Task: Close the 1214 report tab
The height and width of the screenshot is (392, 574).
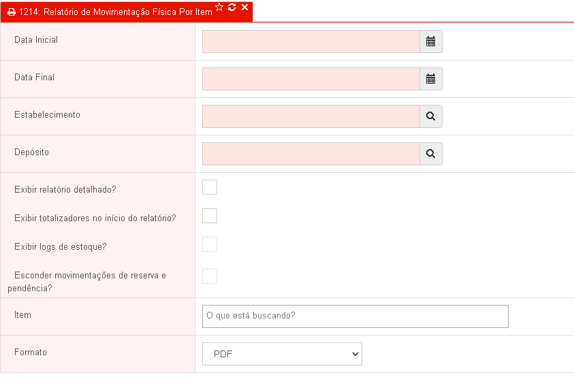Action: [x=245, y=7]
